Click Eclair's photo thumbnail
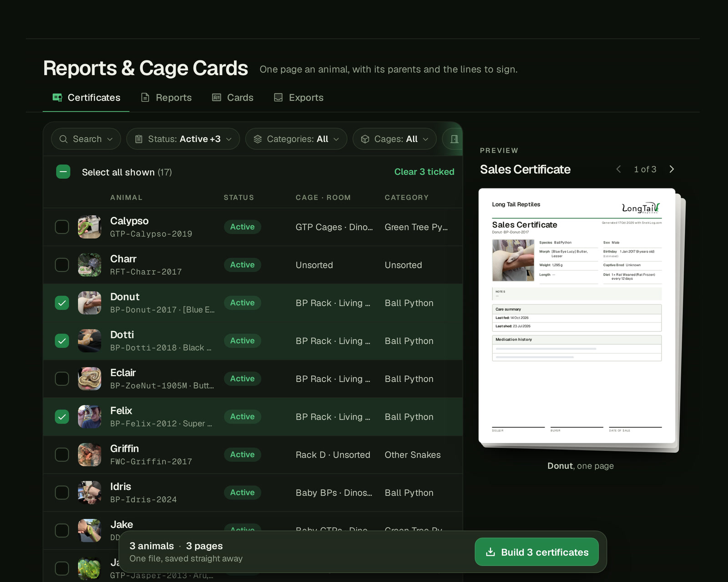 (x=90, y=379)
